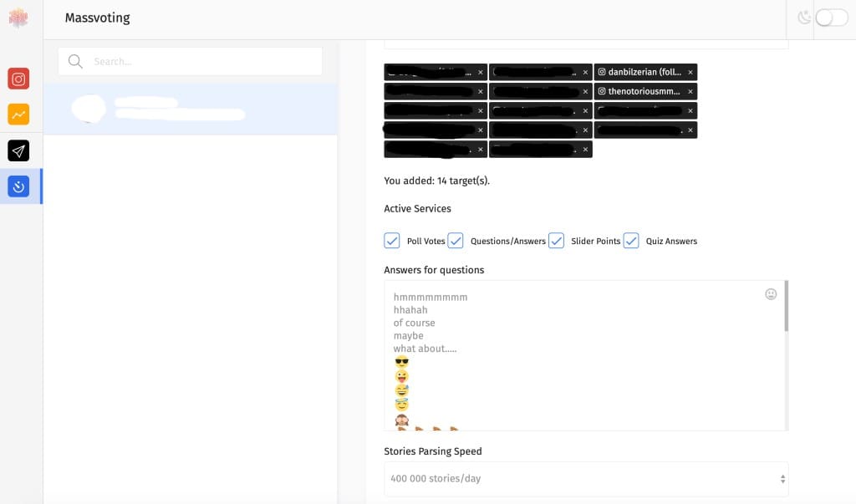856x504 pixels.
Task: Uncheck the Slider Points checkbox
Action: (556, 241)
